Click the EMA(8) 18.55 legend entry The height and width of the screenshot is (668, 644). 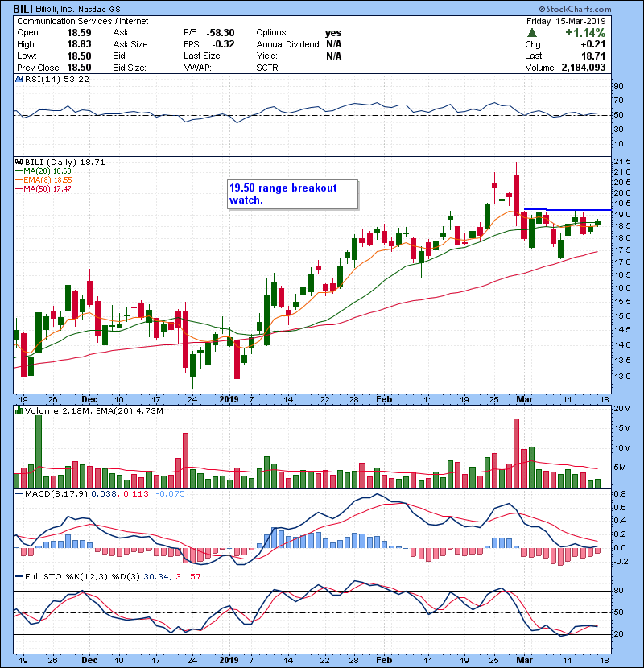coord(47,180)
